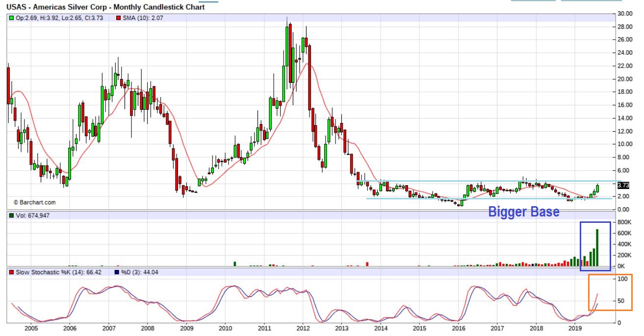Select the dark green Vol legend swatch
This screenshot has height=336, width=644.
tap(11, 215)
